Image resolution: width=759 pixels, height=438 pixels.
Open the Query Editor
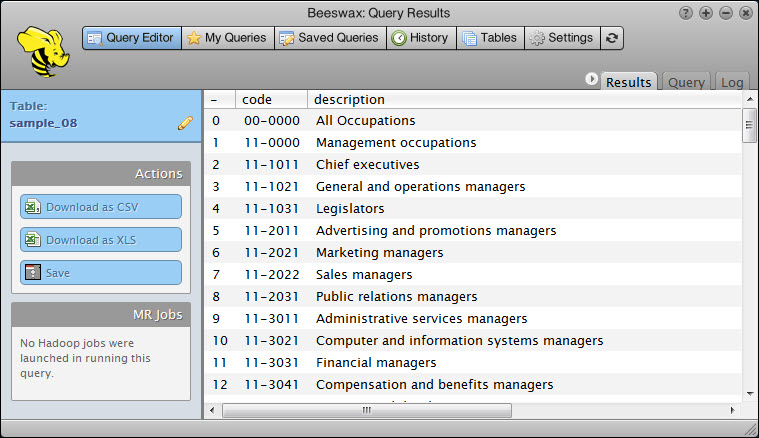point(131,38)
